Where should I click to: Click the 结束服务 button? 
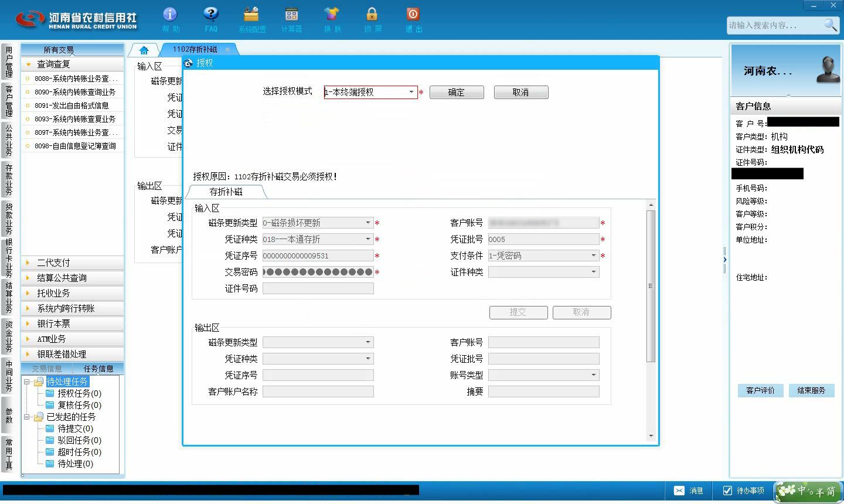click(x=811, y=390)
